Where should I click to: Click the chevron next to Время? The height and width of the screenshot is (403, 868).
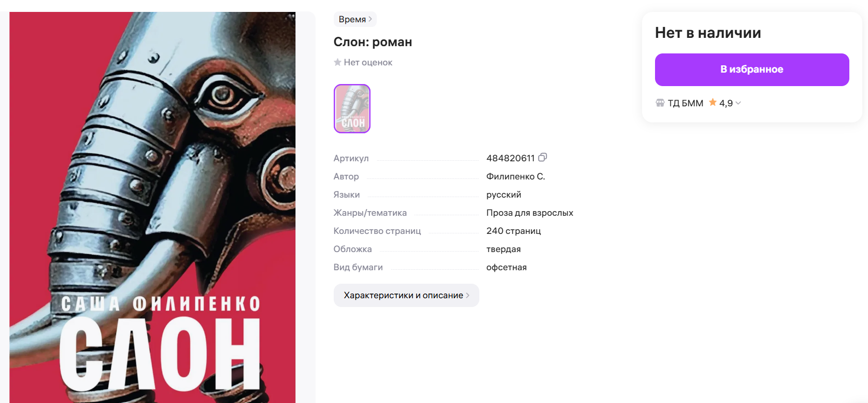[x=370, y=19]
